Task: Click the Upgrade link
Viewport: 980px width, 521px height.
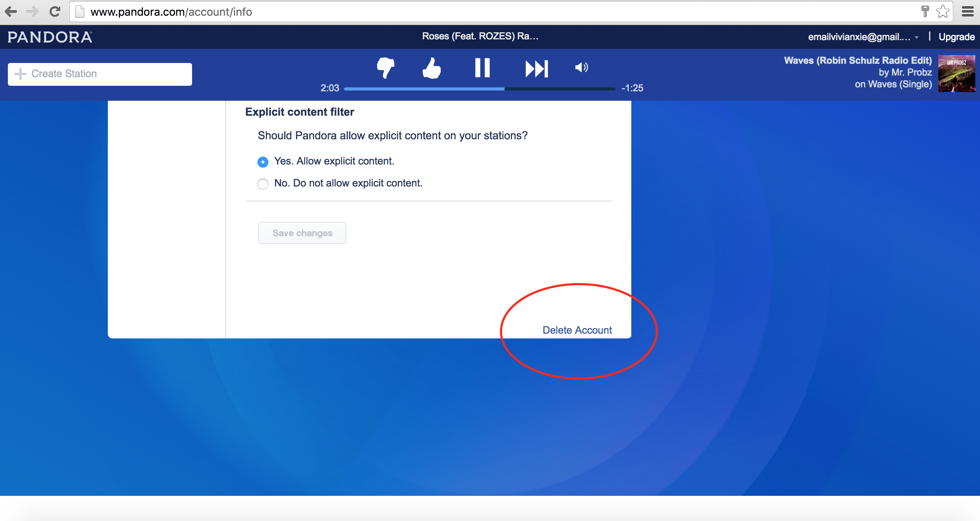Action: (957, 37)
